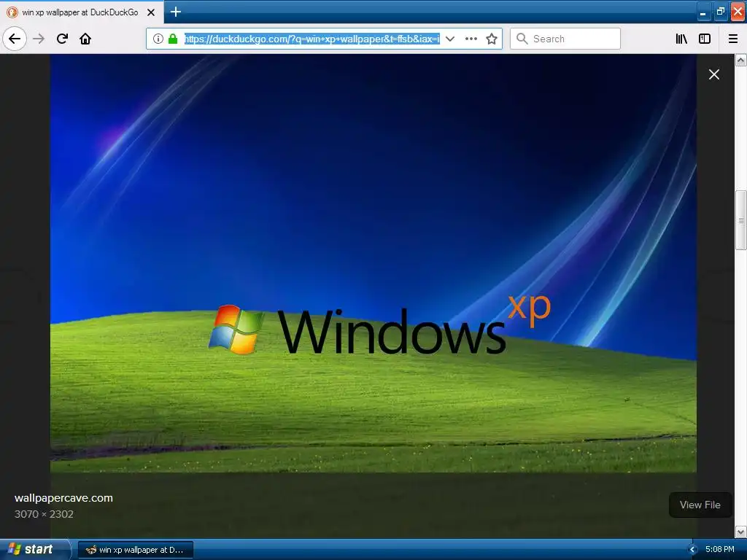Toggle the sidebar view
This screenshot has width=747, height=560.
[x=705, y=39]
